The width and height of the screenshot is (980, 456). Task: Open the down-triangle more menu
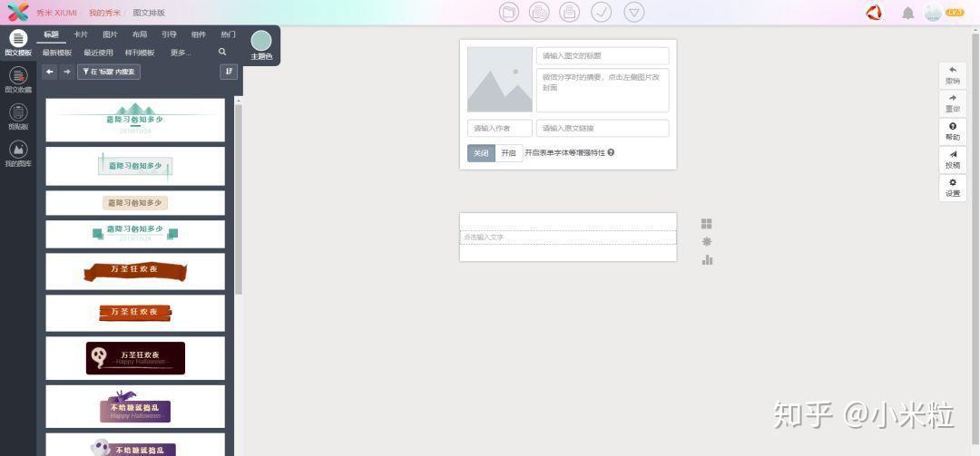click(633, 12)
